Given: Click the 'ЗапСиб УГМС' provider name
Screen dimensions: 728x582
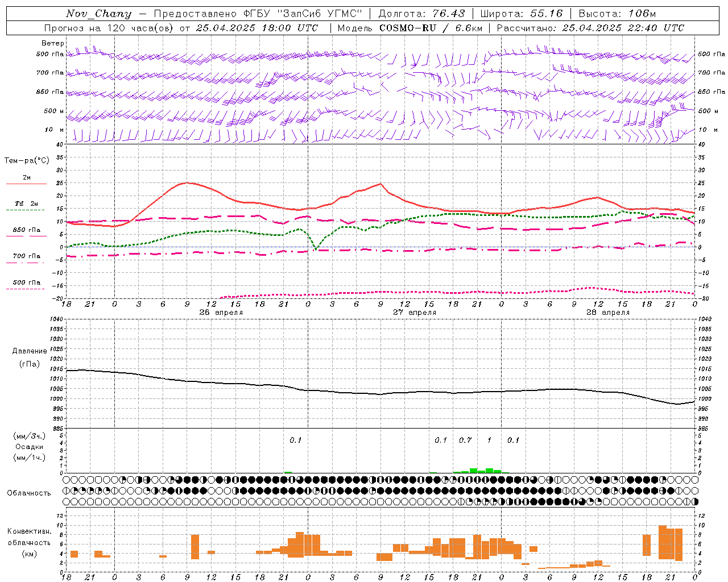Looking at the screenshot, I should [x=319, y=14].
